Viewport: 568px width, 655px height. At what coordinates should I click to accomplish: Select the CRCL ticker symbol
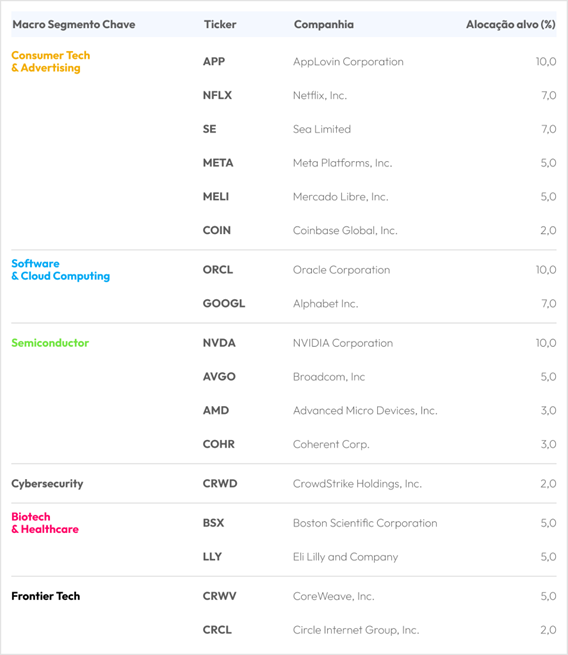click(217, 630)
